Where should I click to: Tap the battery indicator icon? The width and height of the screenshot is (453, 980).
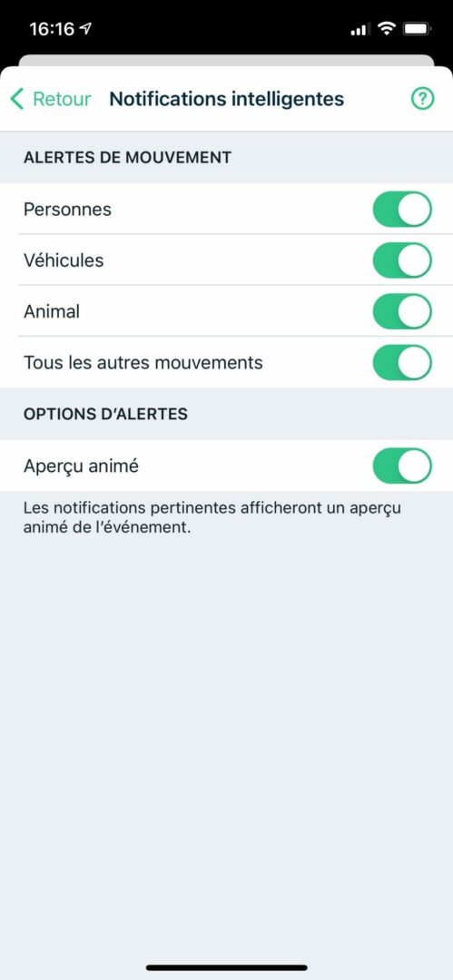click(416, 28)
